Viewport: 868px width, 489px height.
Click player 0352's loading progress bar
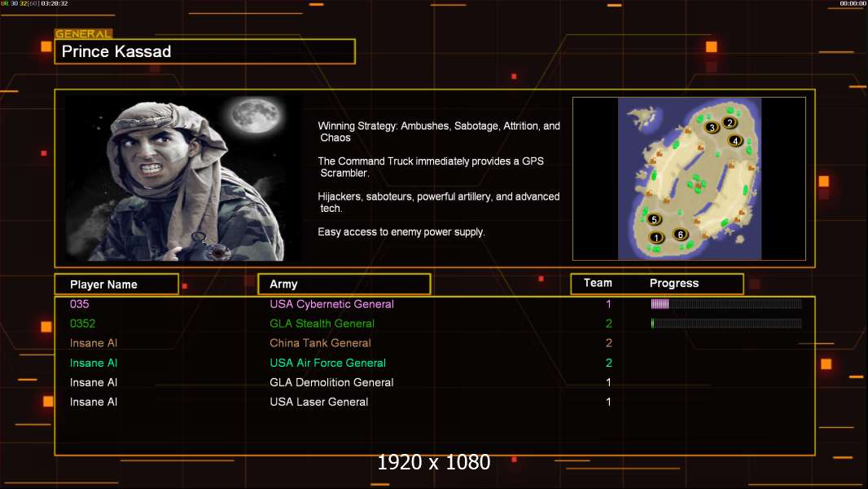coord(726,324)
